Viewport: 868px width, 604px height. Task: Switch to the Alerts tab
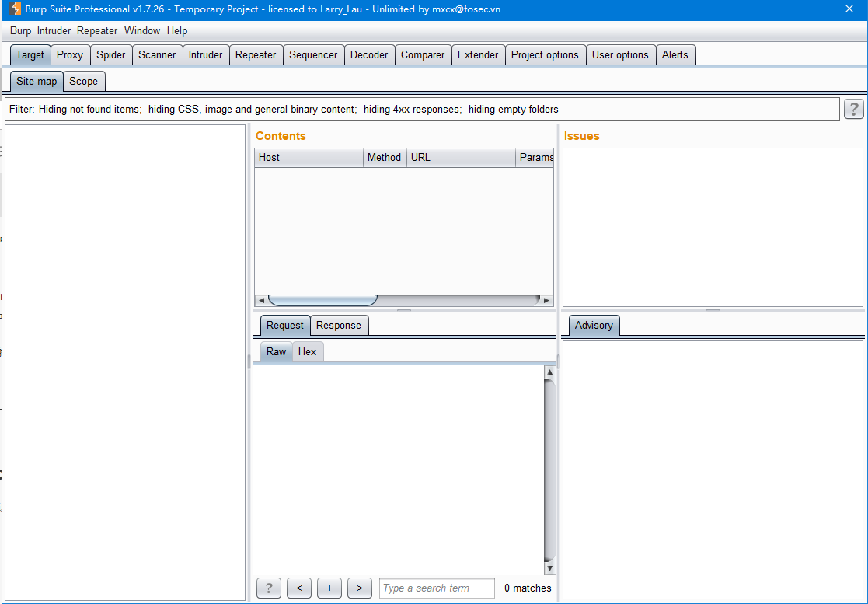point(675,55)
